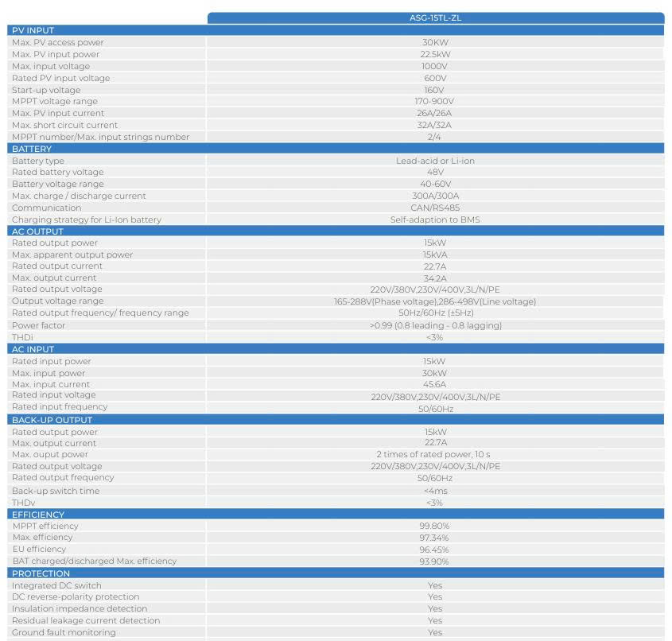The image size is (672, 641).
Task: Click the EFFICIENCY section header
Action: (38, 515)
